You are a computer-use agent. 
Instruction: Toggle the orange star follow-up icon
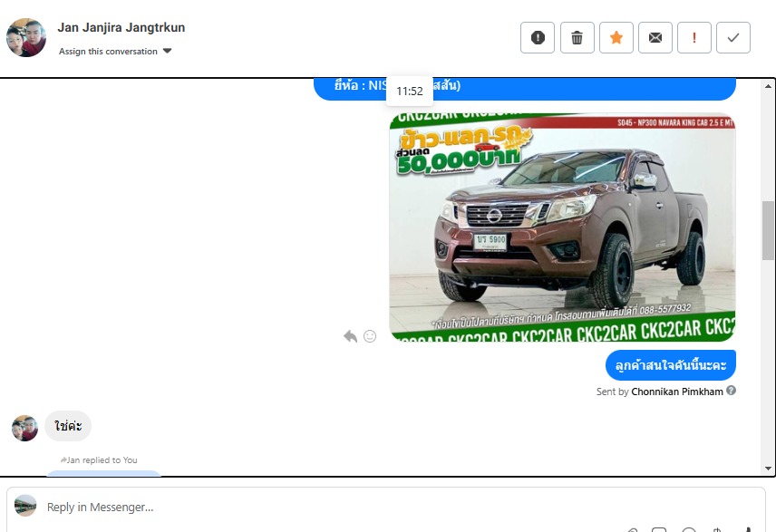tap(616, 37)
